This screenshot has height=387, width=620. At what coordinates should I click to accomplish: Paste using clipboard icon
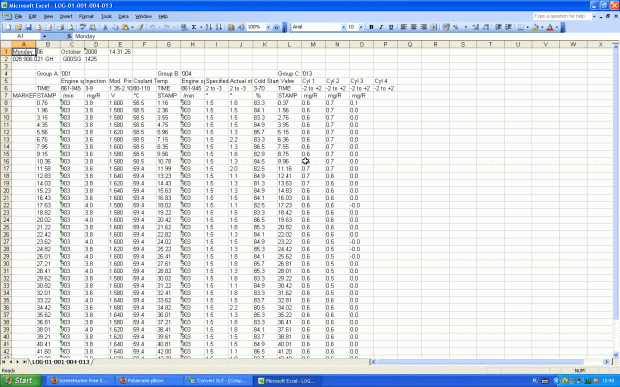tap(125, 27)
